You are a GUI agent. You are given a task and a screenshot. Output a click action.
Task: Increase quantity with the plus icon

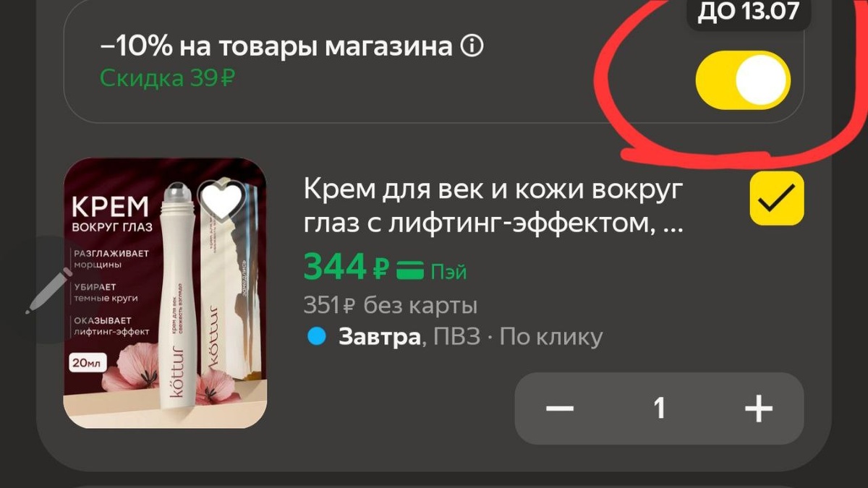click(x=758, y=409)
